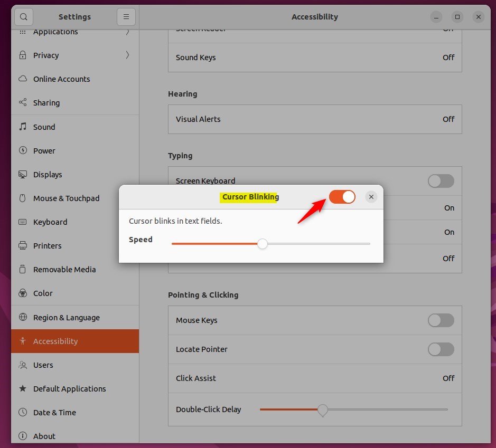Screen dimensions: 496x448
Task: Close the Cursor Blinking dialog
Action: click(x=371, y=196)
